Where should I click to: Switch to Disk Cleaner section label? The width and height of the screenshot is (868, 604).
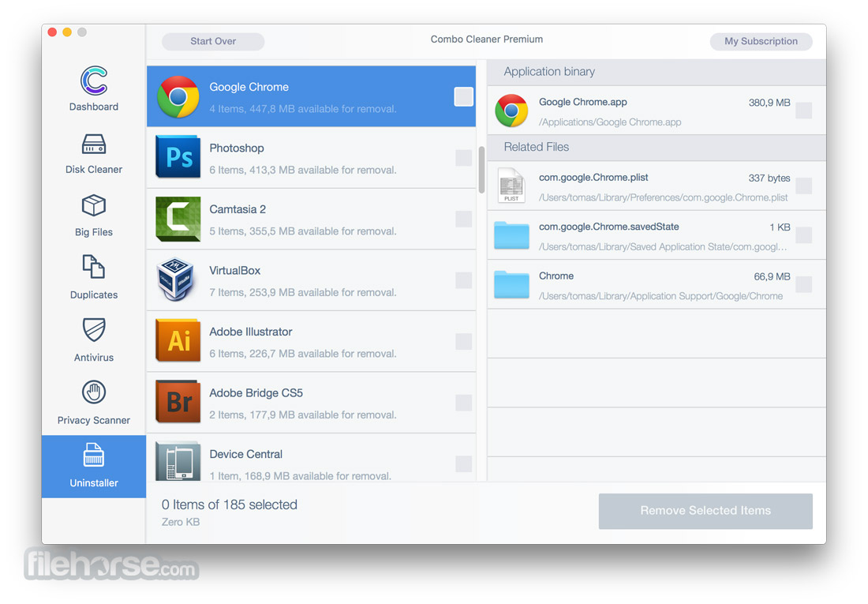click(x=94, y=169)
